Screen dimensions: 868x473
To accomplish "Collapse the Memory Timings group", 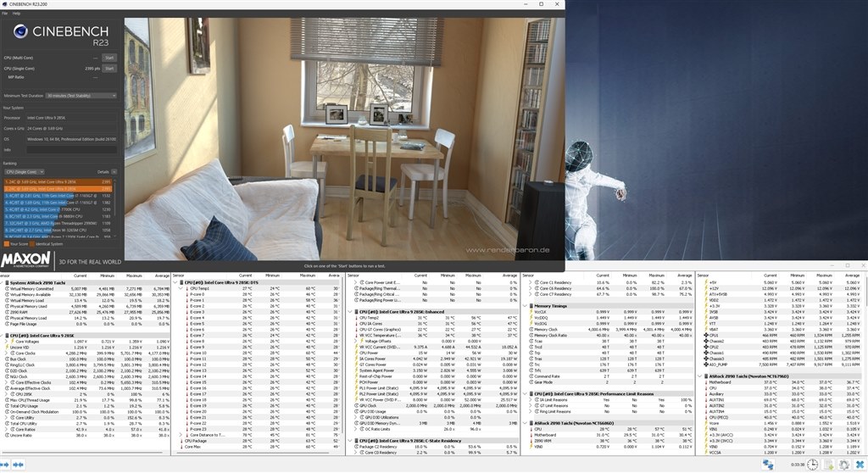I will pyautogui.click(x=526, y=306).
